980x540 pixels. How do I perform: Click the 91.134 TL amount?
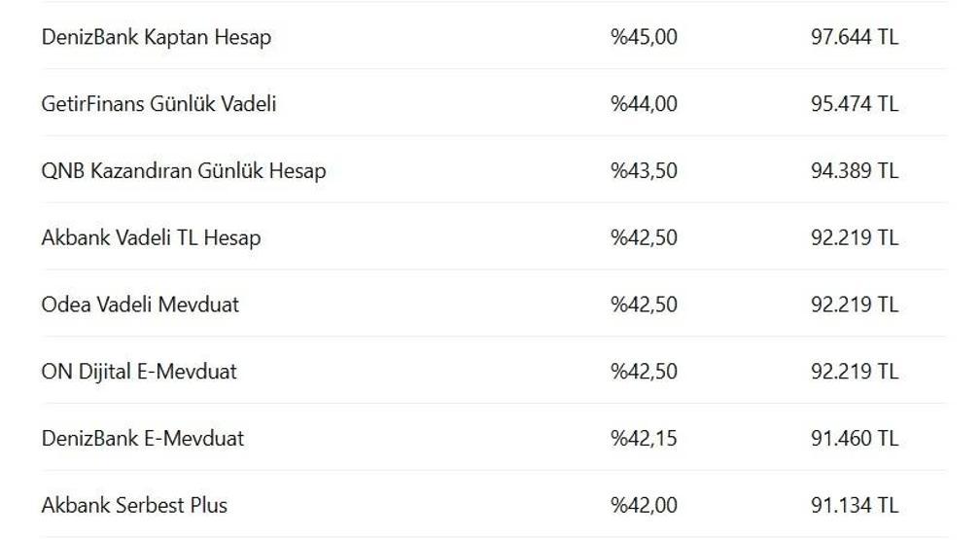point(855,506)
